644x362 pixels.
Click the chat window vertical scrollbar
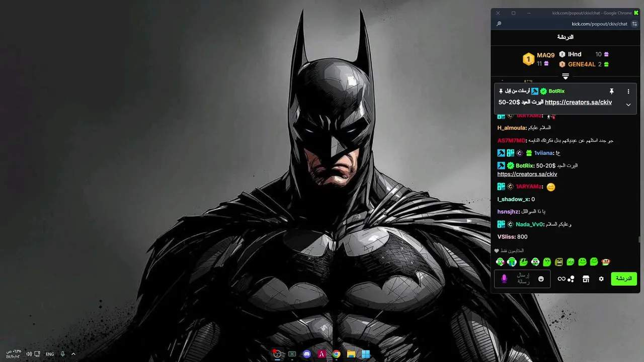click(x=639, y=239)
